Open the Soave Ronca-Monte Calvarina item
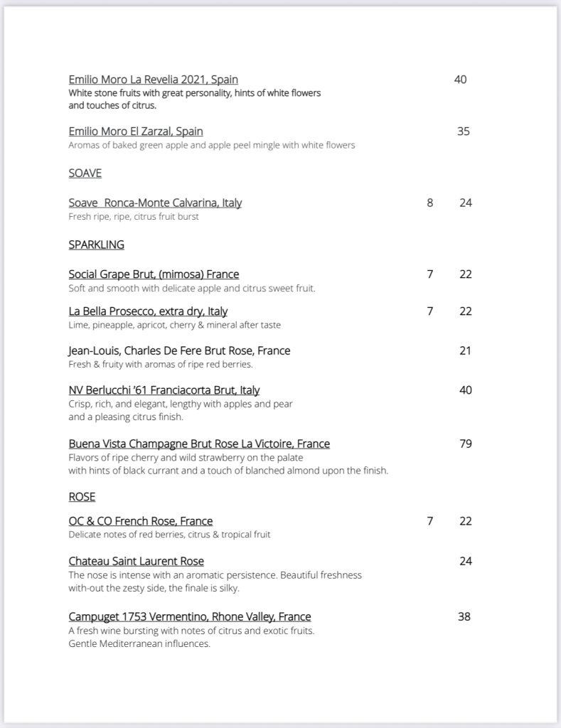 [155, 203]
